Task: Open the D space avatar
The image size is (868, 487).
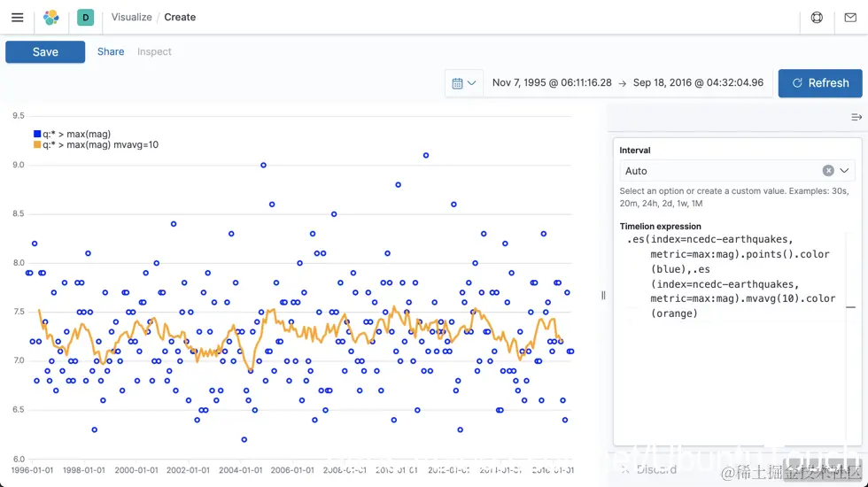Action: tap(85, 17)
